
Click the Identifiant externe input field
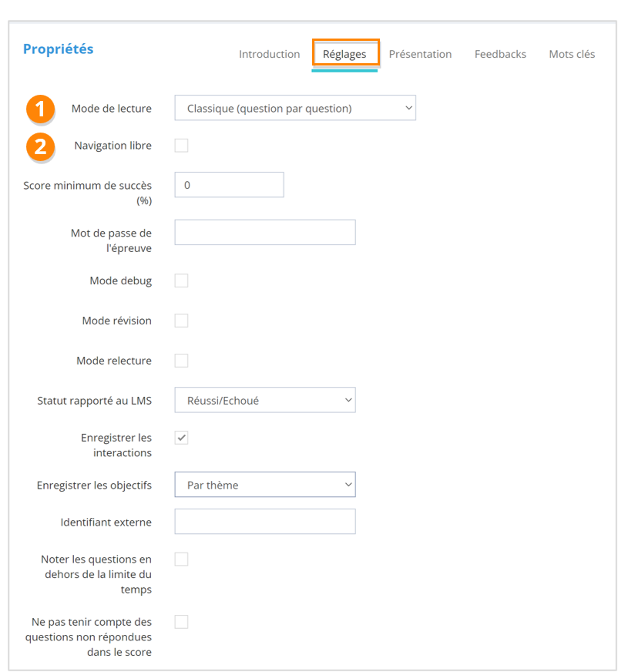point(265,522)
